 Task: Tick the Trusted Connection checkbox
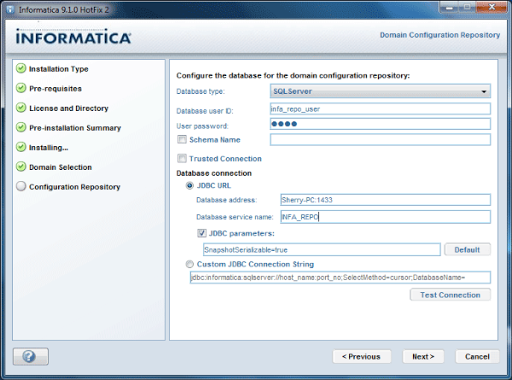[182, 158]
